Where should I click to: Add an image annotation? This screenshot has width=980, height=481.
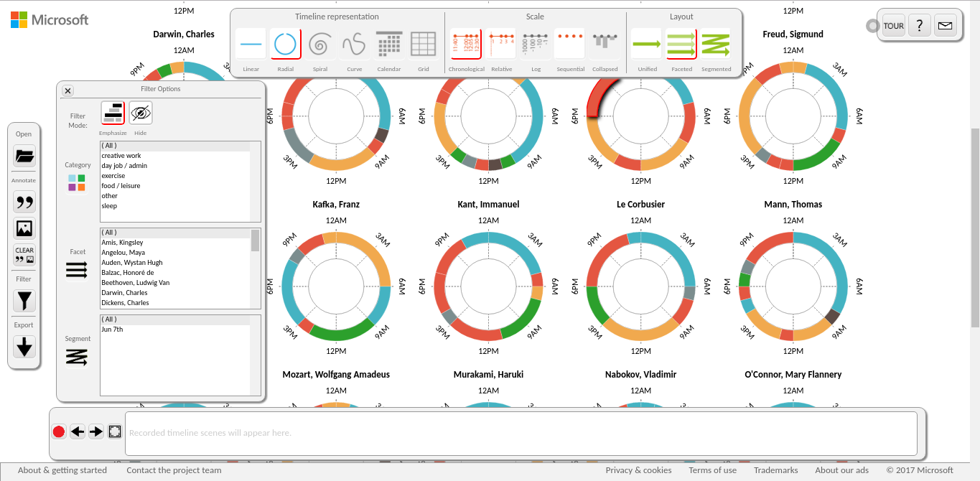24,228
